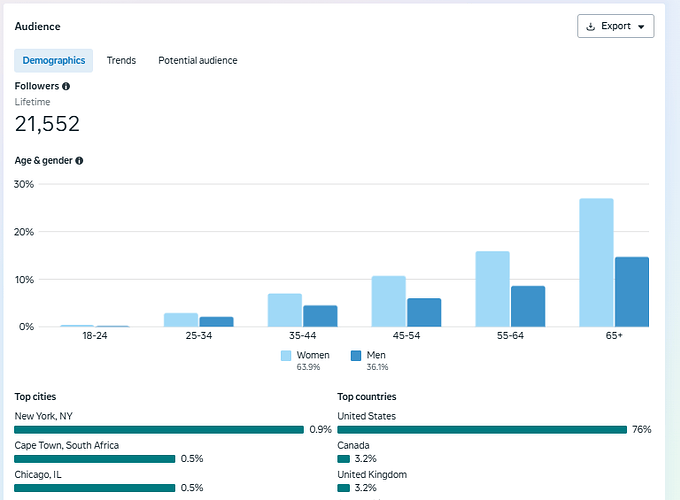Select the Demographics tab
Screen dimensions: 680x500
point(53,60)
